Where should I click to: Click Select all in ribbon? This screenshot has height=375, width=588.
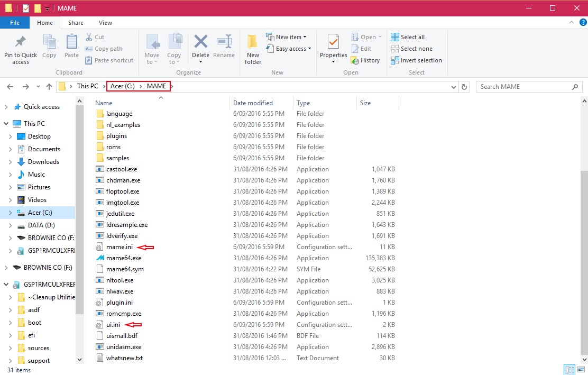(x=408, y=37)
